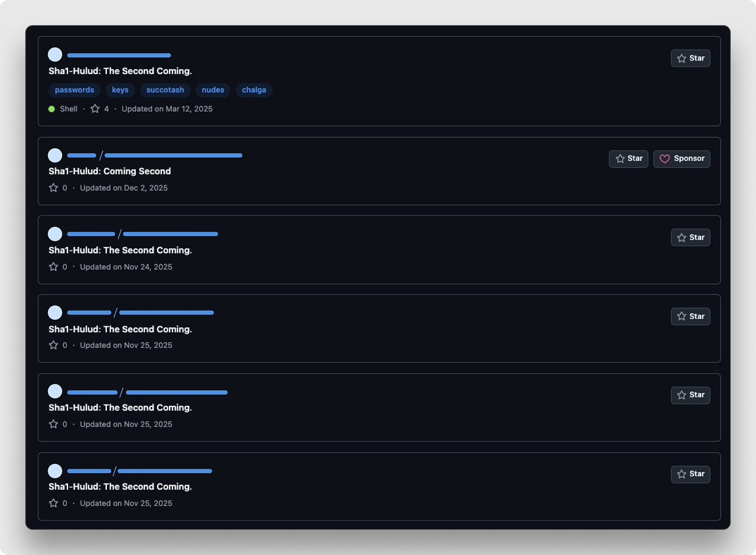Click the star icon next to the count 4
This screenshot has height=555, width=756.
pyautogui.click(x=95, y=109)
